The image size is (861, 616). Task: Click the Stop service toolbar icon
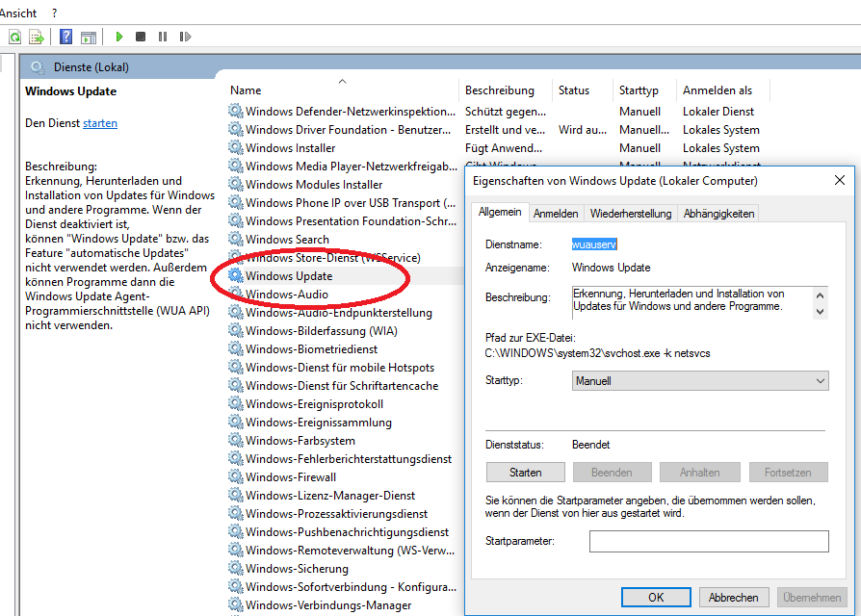click(x=141, y=37)
